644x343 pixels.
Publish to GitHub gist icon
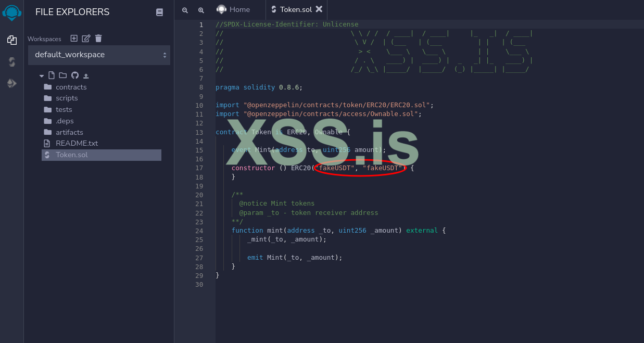pos(74,75)
